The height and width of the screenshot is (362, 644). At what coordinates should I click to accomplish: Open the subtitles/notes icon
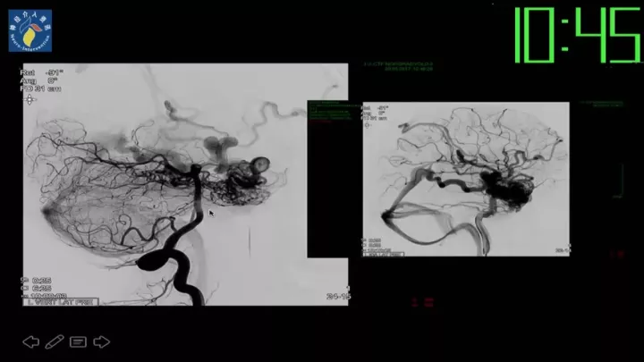click(78, 341)
